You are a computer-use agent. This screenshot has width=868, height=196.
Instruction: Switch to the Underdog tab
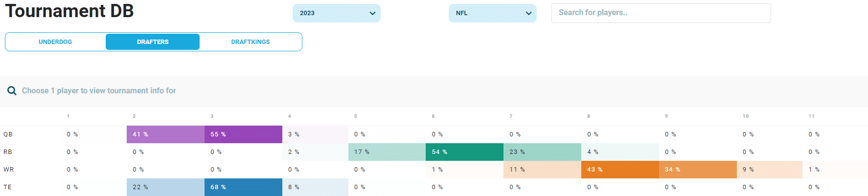[x=55, y=42]
